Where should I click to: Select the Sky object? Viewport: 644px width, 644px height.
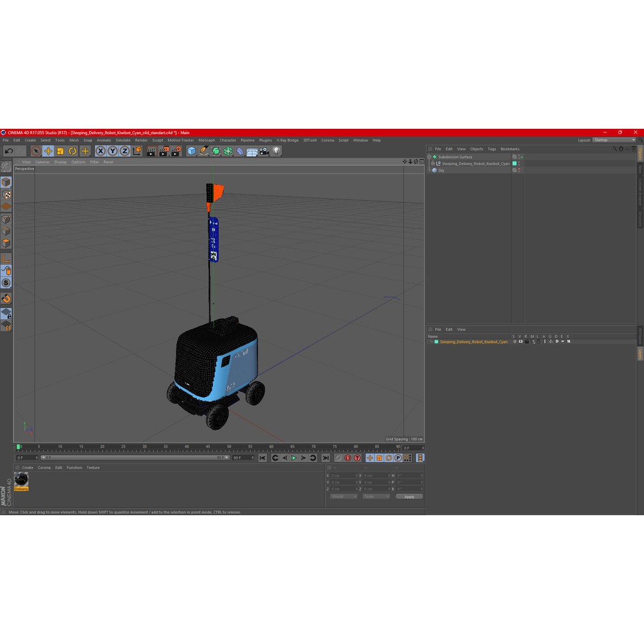pos(441,171)
